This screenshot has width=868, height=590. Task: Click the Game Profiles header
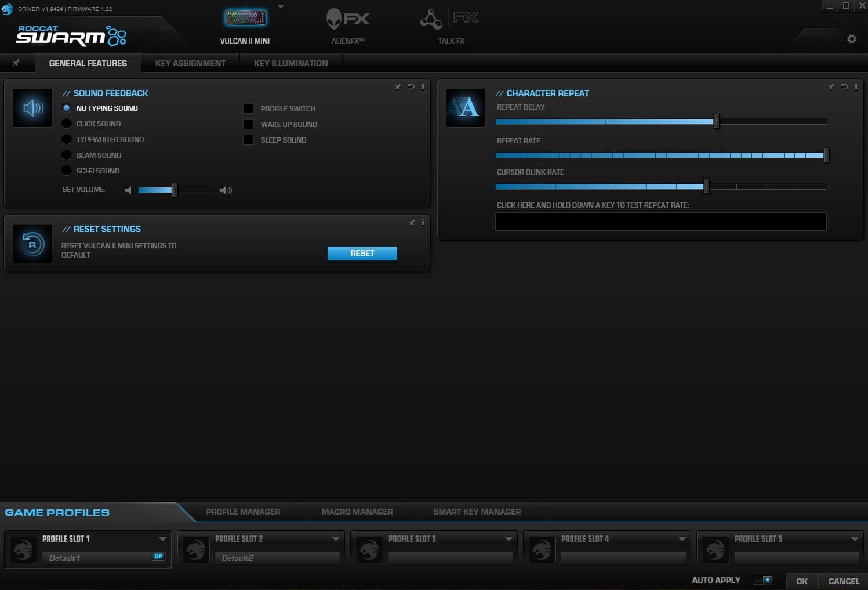pyautogui.click(x=57, y=513)
